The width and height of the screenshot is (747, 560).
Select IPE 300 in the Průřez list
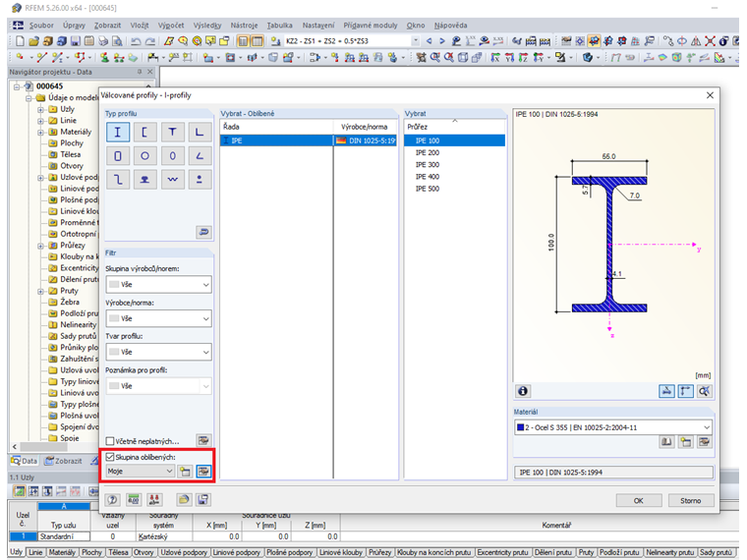pos(454,165)
